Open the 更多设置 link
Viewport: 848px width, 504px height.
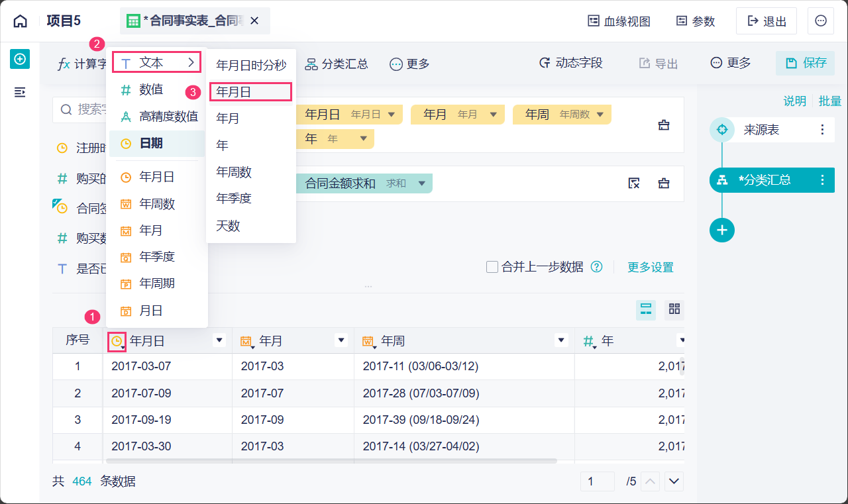(x=650, y=267)
